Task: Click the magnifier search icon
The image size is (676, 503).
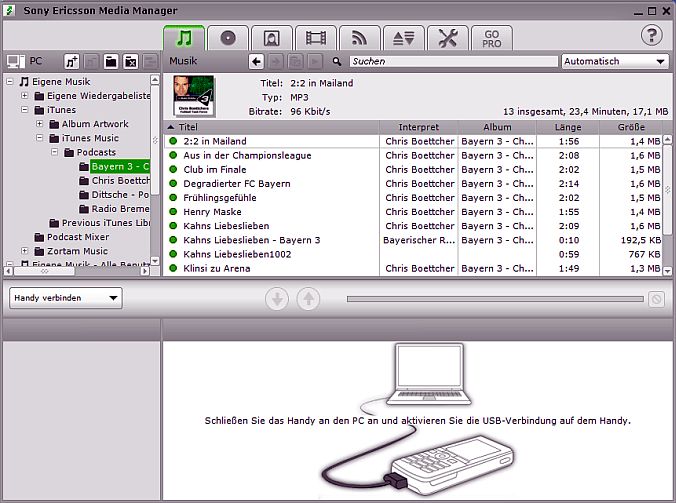Action: 337,62
